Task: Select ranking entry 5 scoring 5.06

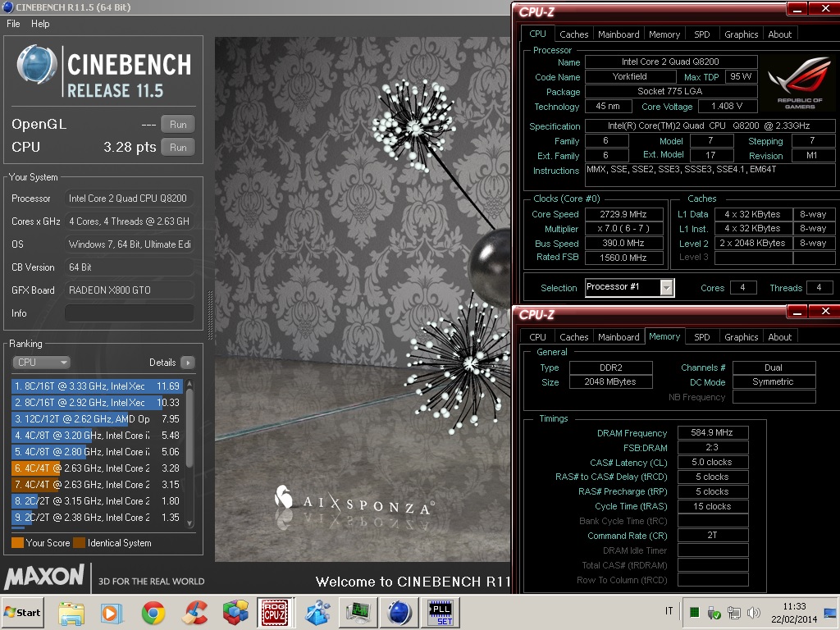Action: point(97,452)
